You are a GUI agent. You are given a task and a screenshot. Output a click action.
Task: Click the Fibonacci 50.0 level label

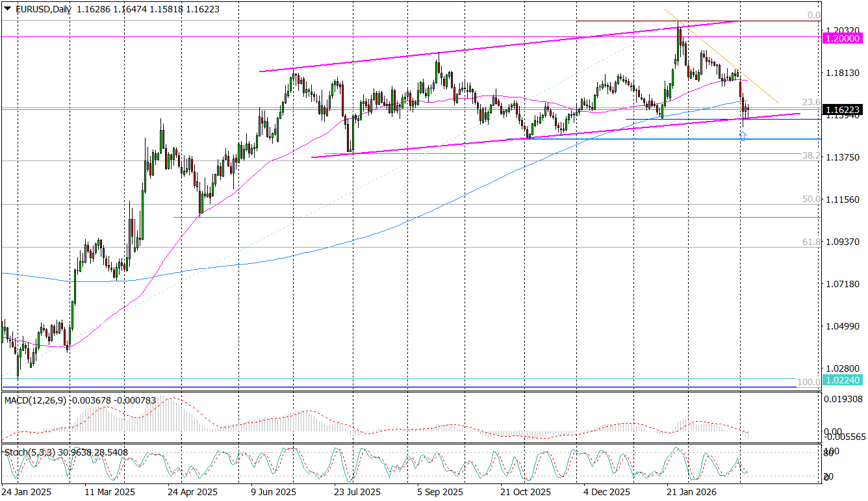(x=810, y=199)
